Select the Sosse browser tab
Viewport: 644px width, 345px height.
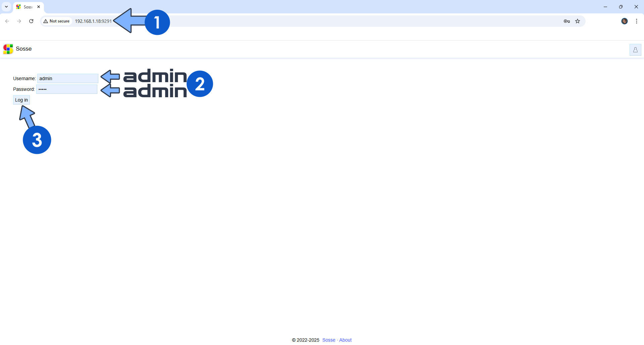[26, 7]
